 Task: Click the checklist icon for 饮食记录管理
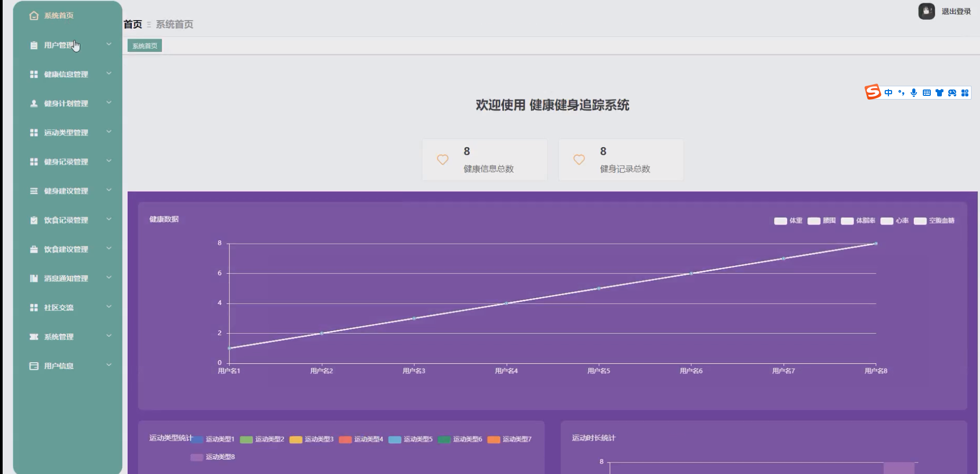[34, 220]
